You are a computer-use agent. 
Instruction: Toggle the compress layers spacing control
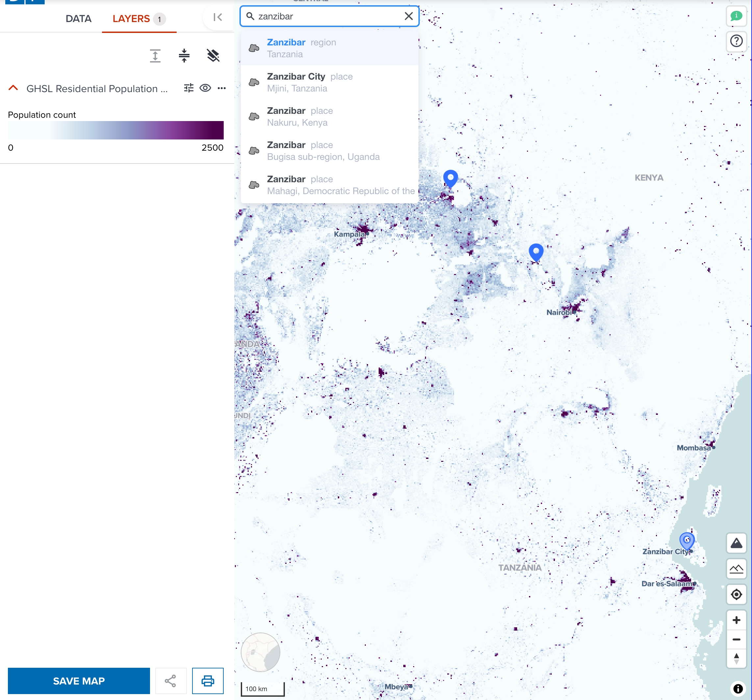pos(184,56)
